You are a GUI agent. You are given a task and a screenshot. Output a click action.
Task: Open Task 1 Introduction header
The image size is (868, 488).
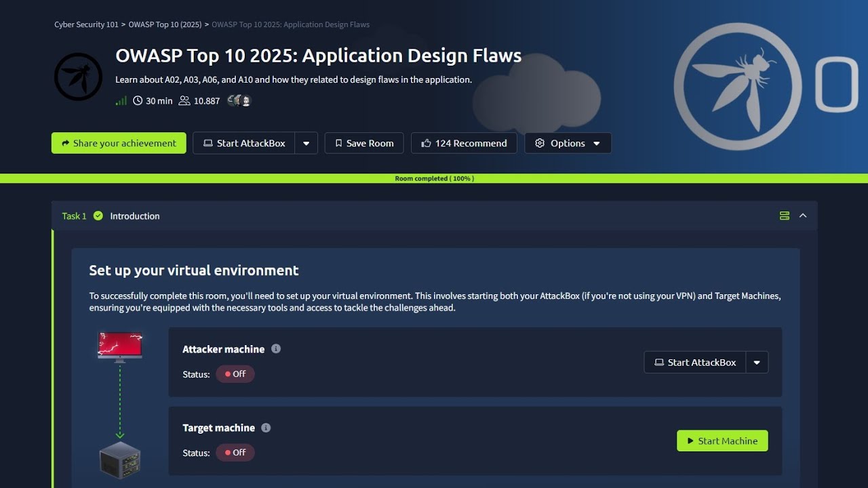[x=434, y=216]
